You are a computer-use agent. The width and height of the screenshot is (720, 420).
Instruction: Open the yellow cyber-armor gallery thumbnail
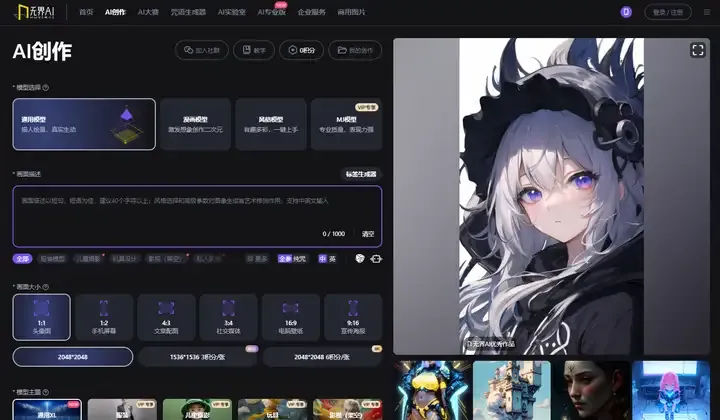(433, 390)
